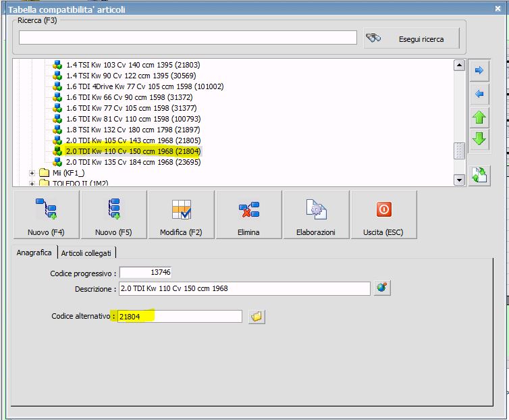
Task: Click the Elimina button
Action: [x=248, y=215]
